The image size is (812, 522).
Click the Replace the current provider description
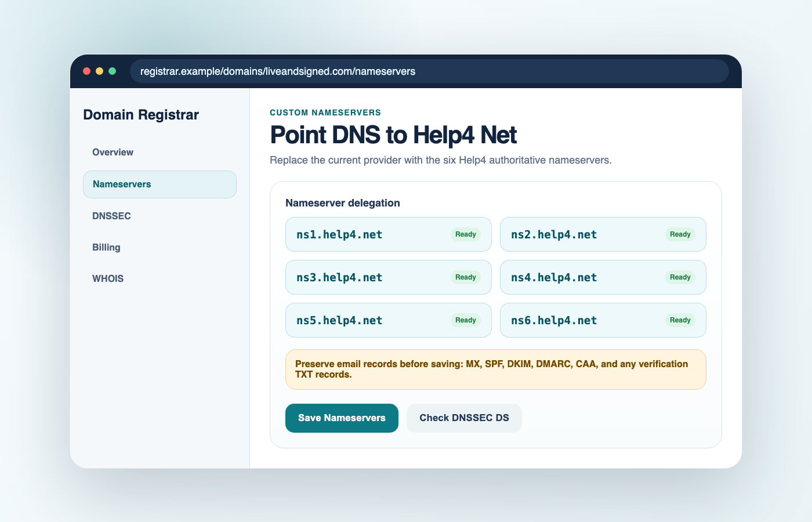pos(441,160)
